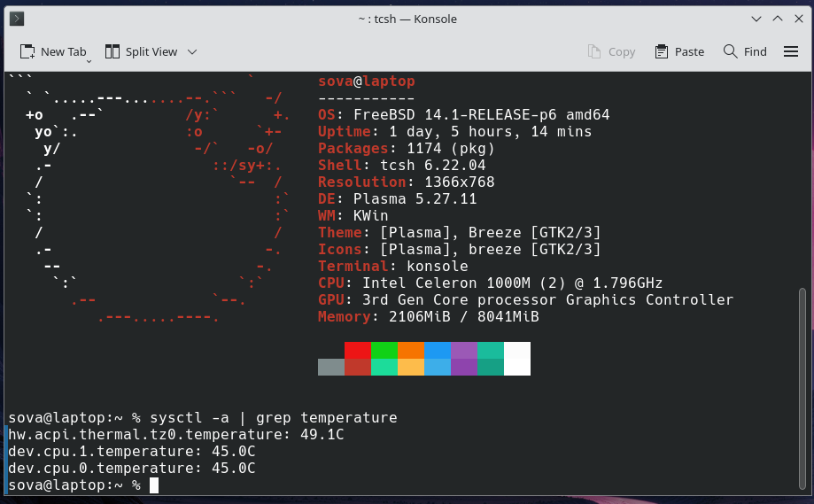The height and width of the screenshot is (504, 814).
Task: Click the Konsole terminal icon in title bar
Action: click(x=17, y=19)
